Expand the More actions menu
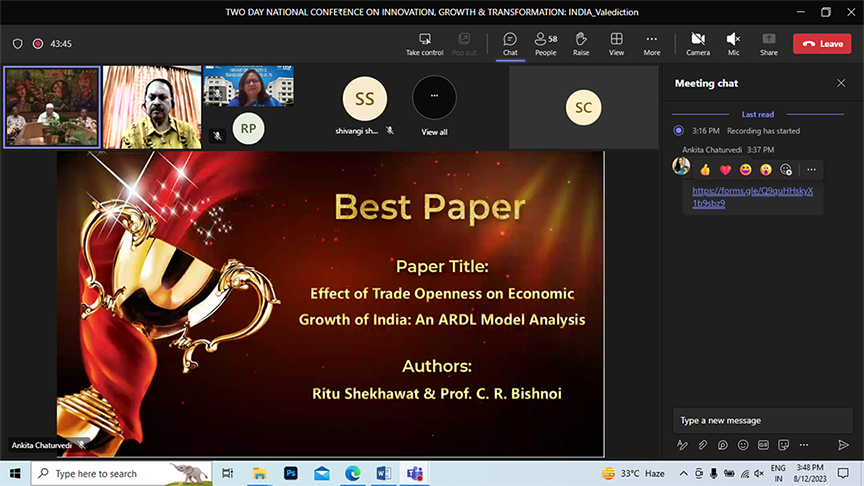 click(x=652, y=43)
